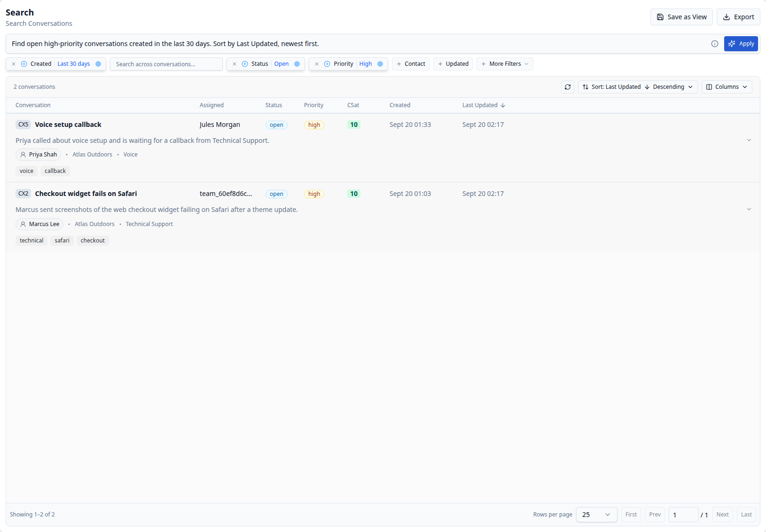The width and height of the screenshot is (766, 532).
Task: Change the Last 30 days created value
Action: (x=73, y=64)
